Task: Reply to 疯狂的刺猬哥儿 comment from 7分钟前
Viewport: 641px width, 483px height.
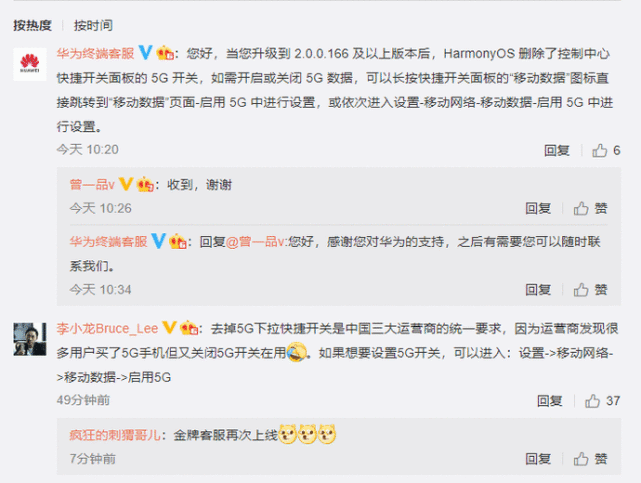Action: tap(538, 459)
